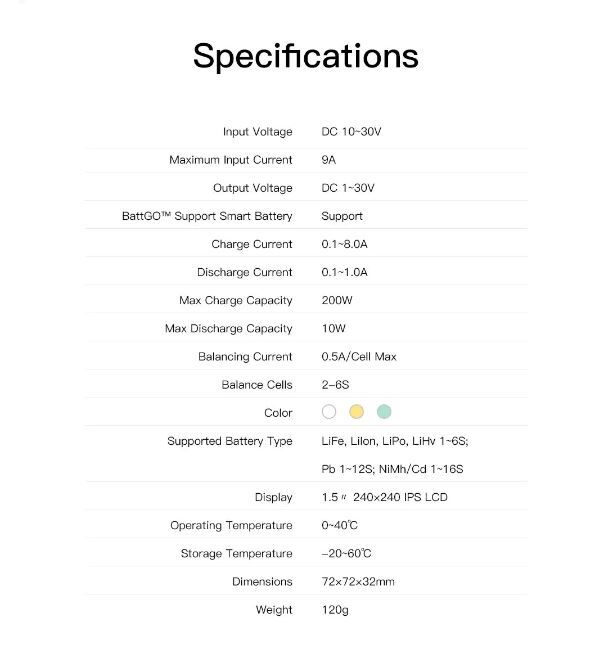Click the Balance Cells 2-6S value

335,385
